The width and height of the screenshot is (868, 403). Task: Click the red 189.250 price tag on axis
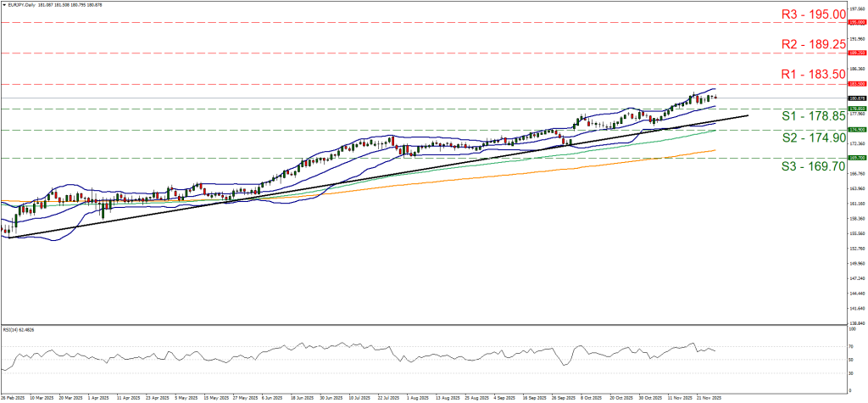tap(857, 53)
